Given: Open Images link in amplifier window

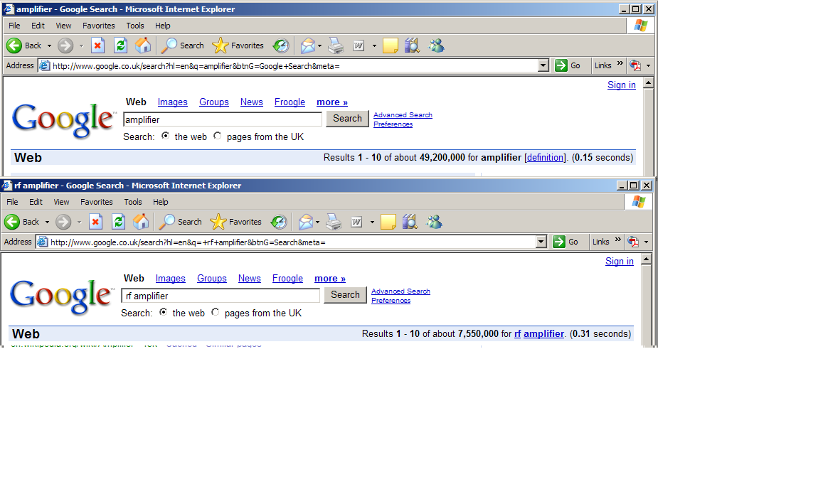Looking at the screenshot, I should 173,102.
